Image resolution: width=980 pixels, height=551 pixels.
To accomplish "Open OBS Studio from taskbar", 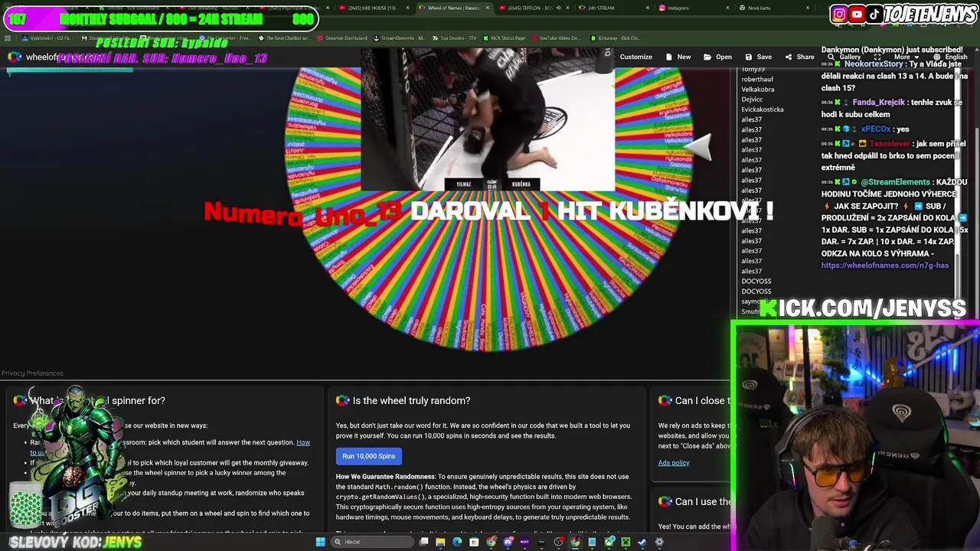I will tap(558, 542).
